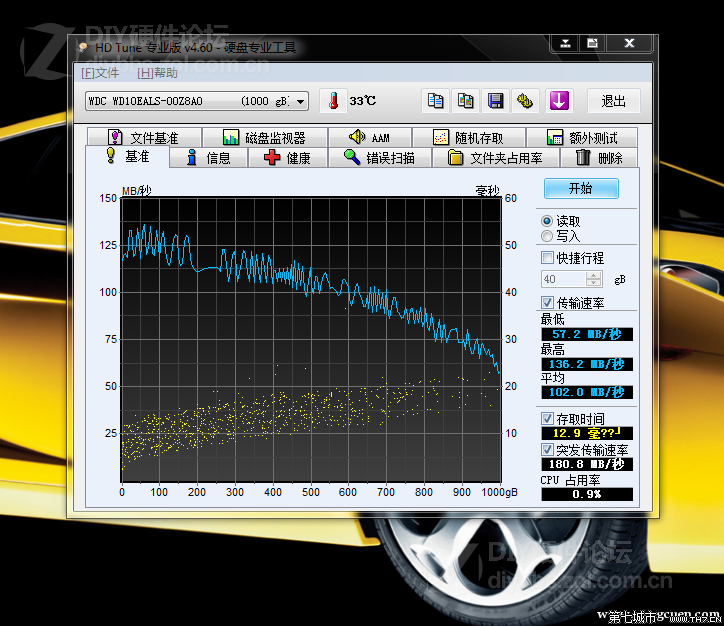
Task: Expand the WDC WD10EALS drive dropdown
Action: click(x=301, y=102)
